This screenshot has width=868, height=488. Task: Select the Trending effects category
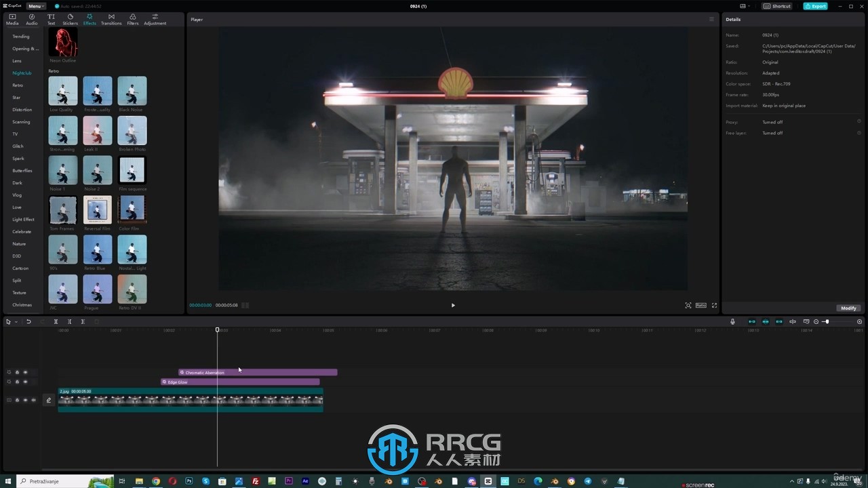coord(21,37)
